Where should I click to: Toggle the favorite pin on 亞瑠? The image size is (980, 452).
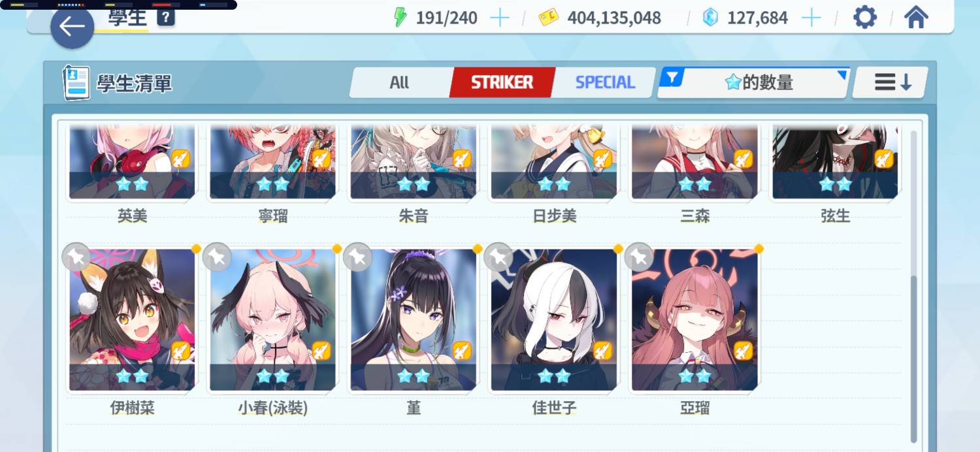[x=639, y=257]
